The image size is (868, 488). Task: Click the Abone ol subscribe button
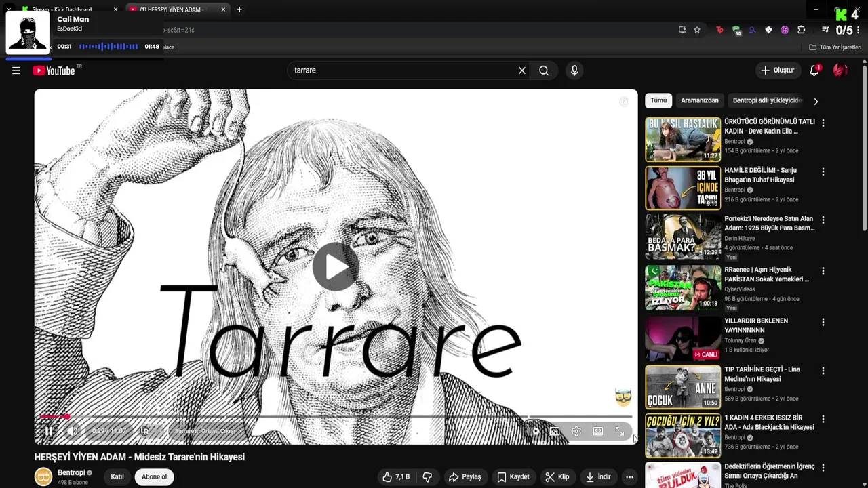pyautogui.click(x=154, y=476)
